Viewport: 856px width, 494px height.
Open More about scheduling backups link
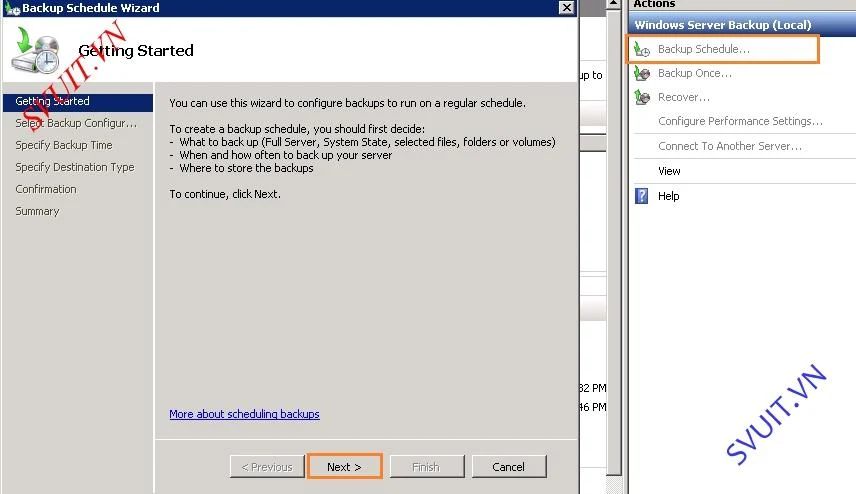tap(244, 414)
